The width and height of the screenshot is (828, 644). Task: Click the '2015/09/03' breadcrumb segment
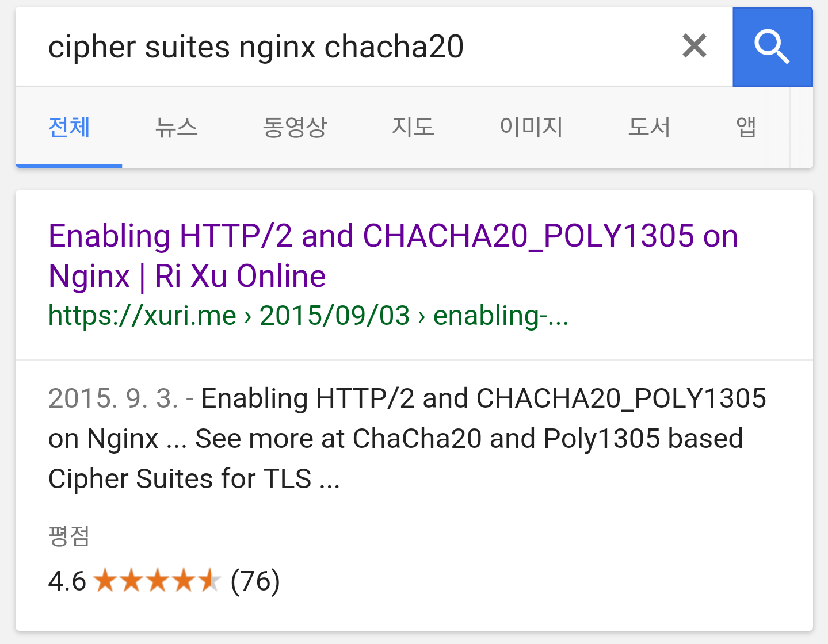pos(334,316)
